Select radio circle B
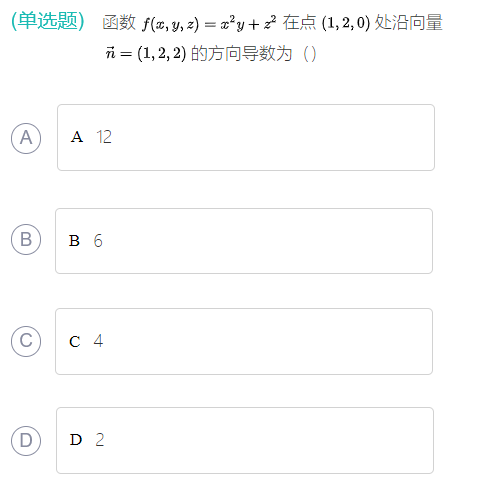The image size is (495, 491). tap(26, 239)
